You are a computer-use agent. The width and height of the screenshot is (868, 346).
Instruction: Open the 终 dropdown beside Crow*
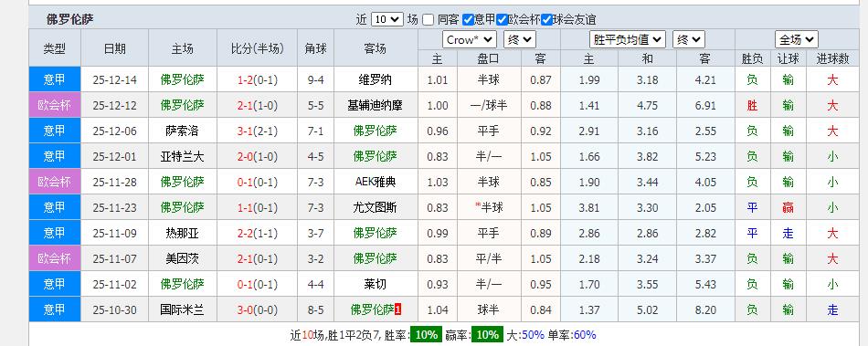click(x=520, y=40)
